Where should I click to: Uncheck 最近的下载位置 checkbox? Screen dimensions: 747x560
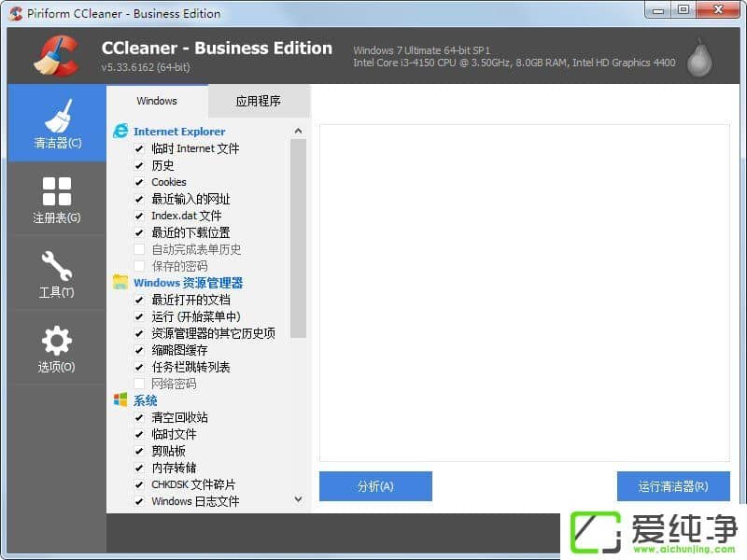(139, 232)
